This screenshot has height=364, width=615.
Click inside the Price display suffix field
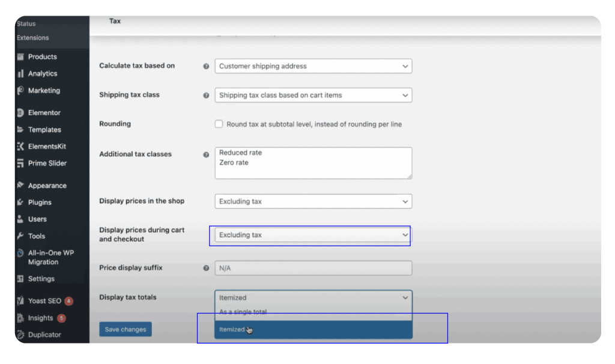coord(313,268)
